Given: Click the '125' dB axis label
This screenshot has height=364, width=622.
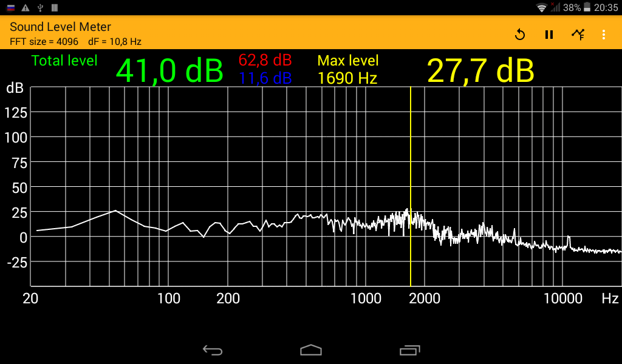Looking at the screenshot, I should tap(16, 113).
